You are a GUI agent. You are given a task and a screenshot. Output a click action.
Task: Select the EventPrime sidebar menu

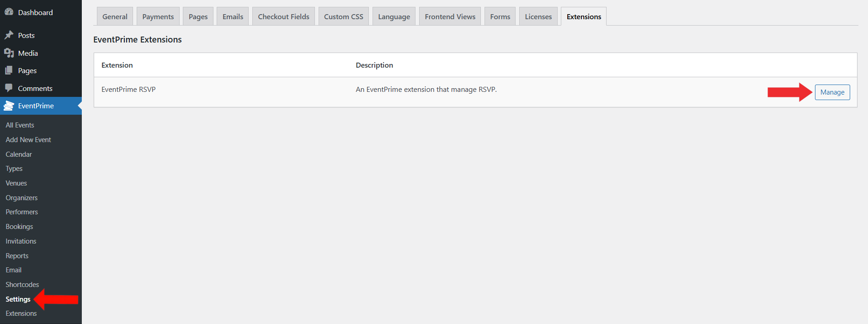[41, 106]
